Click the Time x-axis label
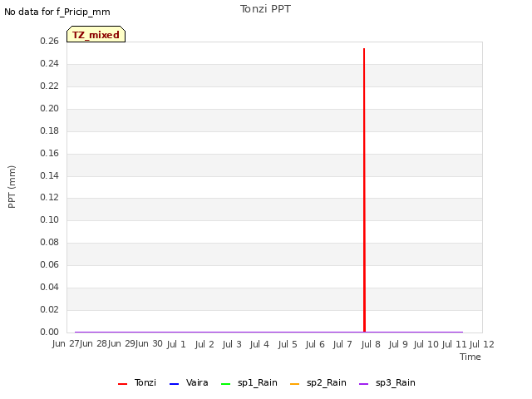This screenshot has width=532, height=399. click(470, 357)
